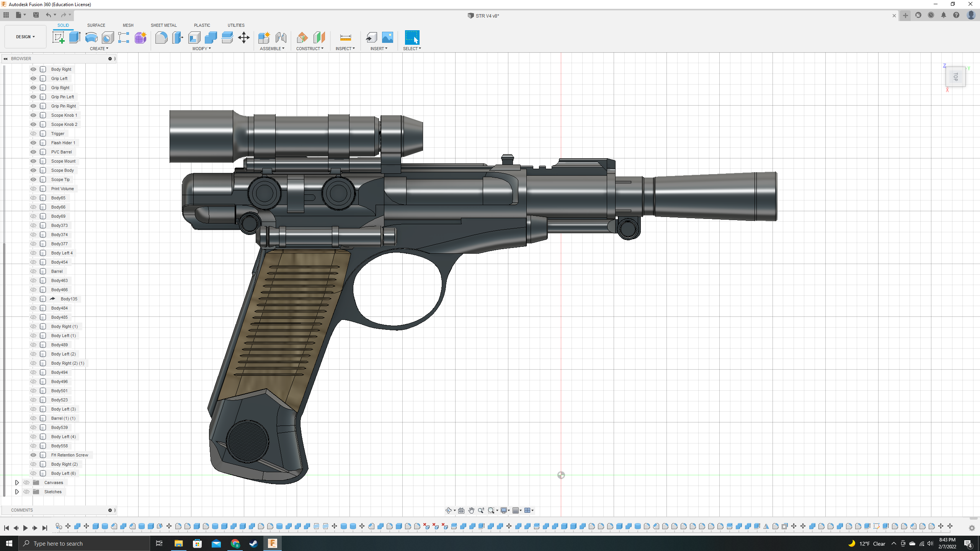Select the Offset Plane tool

coord(302,37)
